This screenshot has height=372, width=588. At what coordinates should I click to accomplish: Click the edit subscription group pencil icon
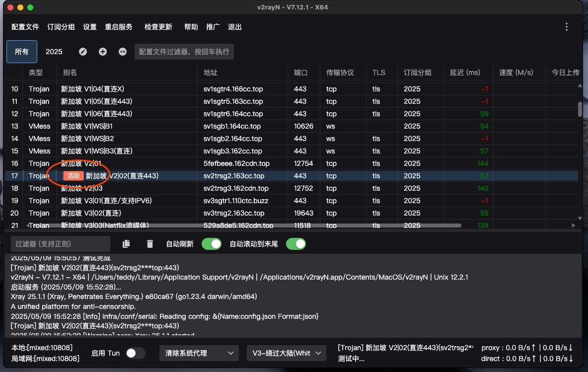tap(83, 52)
